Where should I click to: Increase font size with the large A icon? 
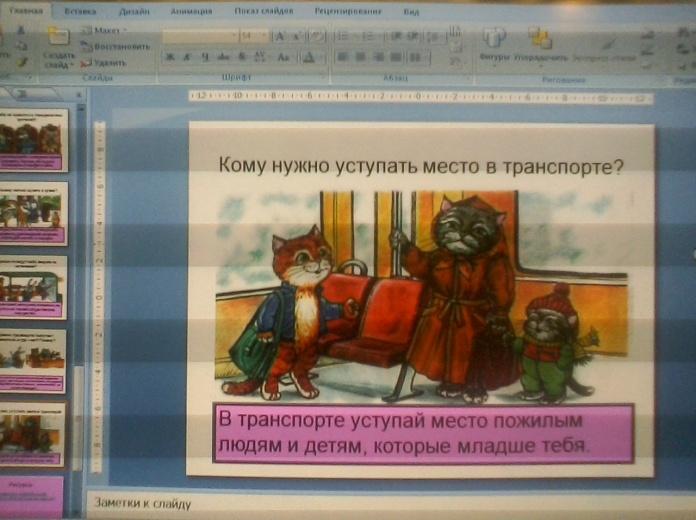click(x=280, y=36)
